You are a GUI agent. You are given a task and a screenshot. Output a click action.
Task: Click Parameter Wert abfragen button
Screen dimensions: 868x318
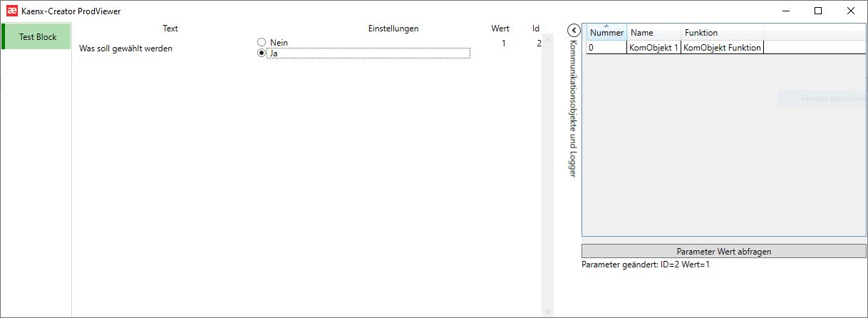click(723, 251)
